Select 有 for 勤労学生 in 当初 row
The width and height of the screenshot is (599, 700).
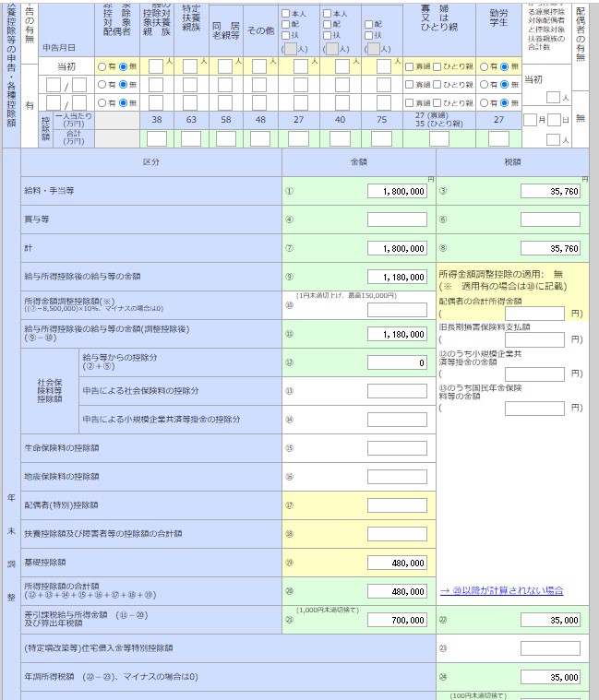click(484, 66)
